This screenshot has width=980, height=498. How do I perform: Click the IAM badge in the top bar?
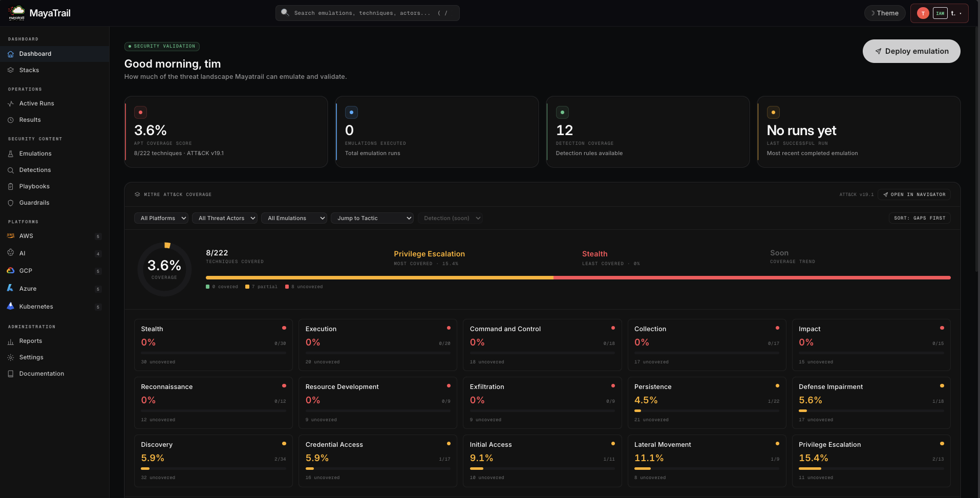coord(940,13)
